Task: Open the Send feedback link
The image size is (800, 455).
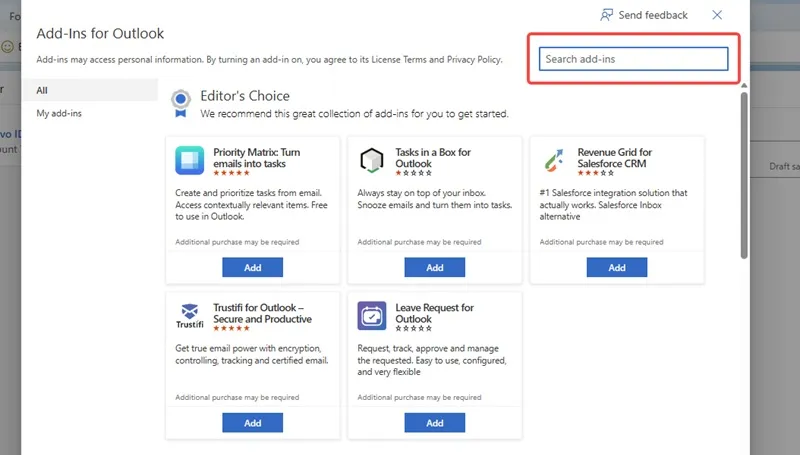Action: (644, 15)
